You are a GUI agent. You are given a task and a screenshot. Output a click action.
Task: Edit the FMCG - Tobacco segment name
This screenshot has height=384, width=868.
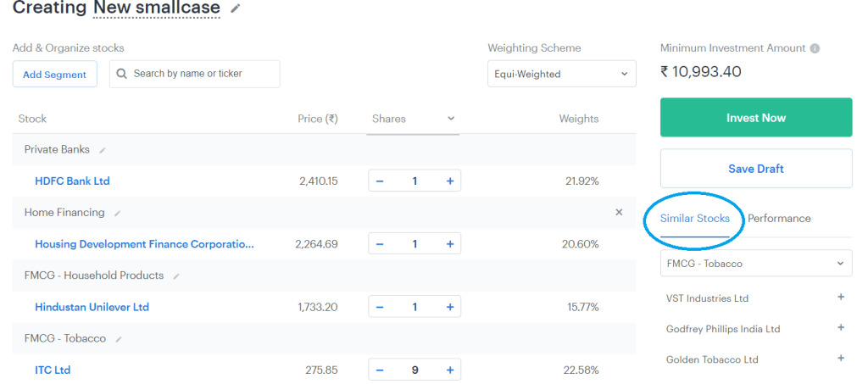(x=119, y=339)
